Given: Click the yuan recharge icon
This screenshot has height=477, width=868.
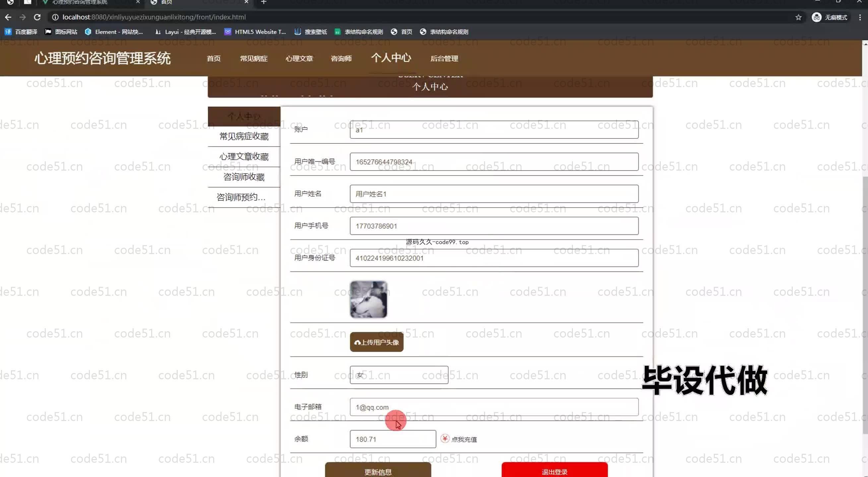Looking at the screenshot, I should [445, 439].
